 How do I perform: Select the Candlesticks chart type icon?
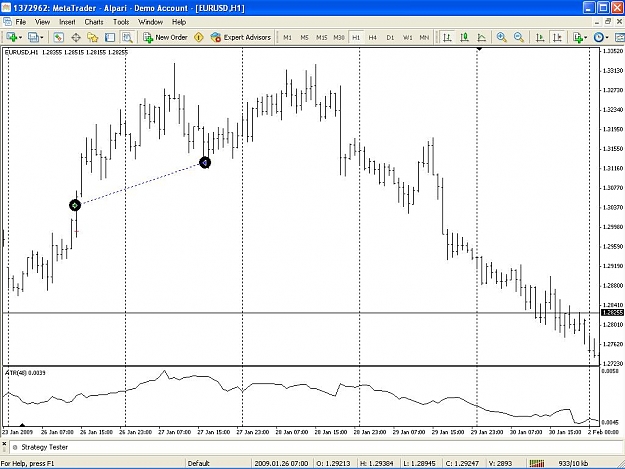464,37
